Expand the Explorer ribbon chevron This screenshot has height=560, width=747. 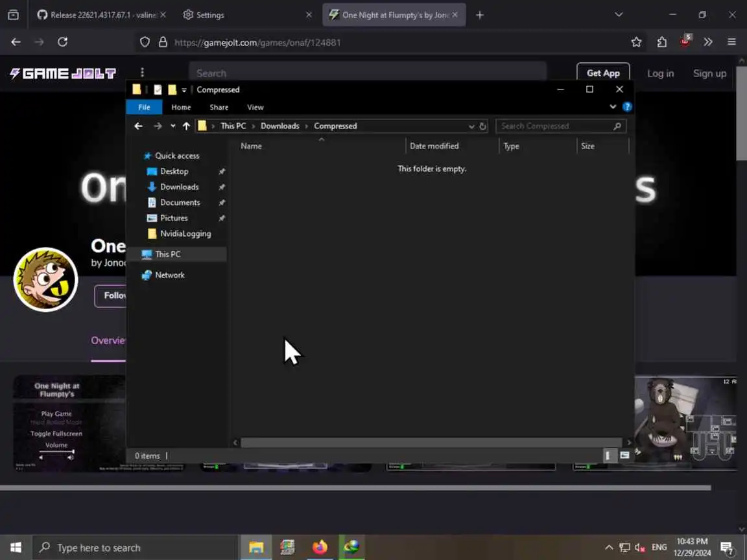click(x=613, y=107)
